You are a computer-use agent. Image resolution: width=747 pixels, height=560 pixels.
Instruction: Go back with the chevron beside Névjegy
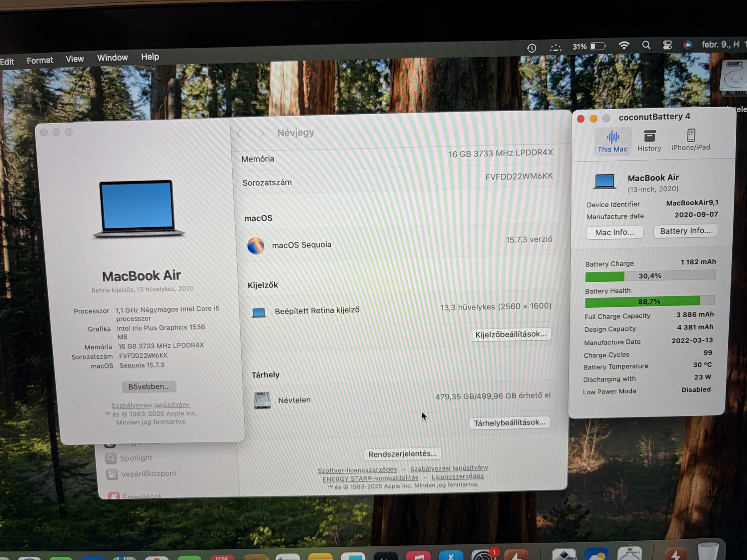click(239, 134)
